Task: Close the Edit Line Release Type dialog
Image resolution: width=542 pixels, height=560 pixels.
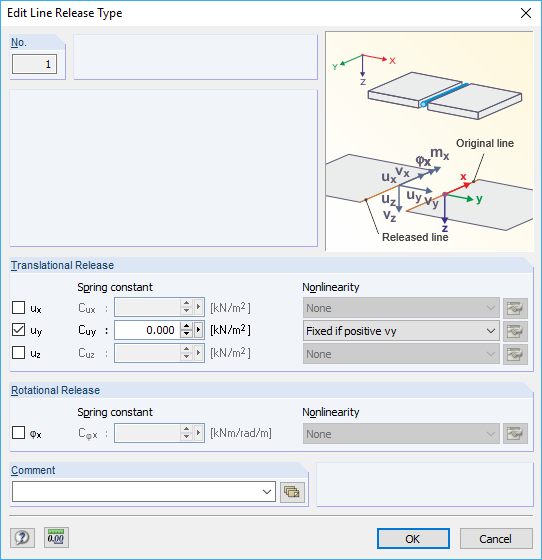Action: click(526, 13)
